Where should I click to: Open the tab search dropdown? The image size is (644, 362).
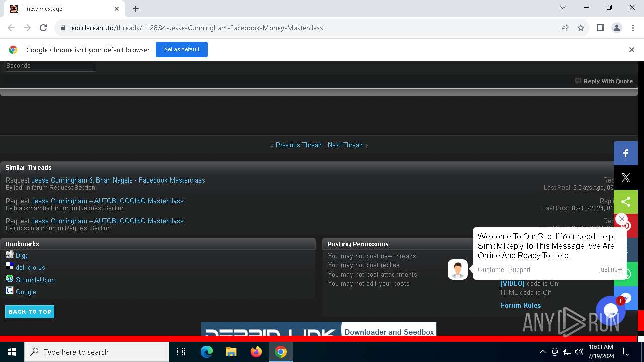coord(563,8)
